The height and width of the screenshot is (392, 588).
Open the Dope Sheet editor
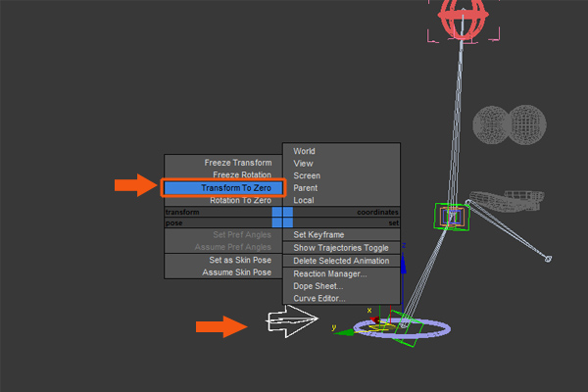point(318,286)
